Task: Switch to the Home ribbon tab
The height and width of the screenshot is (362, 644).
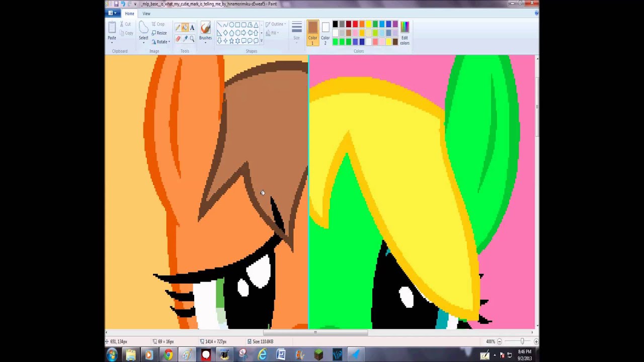Action: pyautogui.click(x=129, y=14)
